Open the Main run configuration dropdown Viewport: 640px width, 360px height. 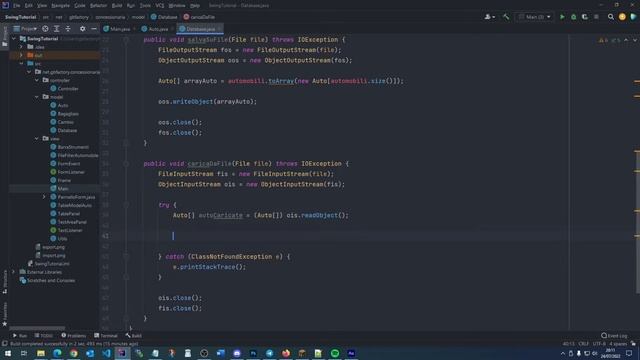coord(535,17)
